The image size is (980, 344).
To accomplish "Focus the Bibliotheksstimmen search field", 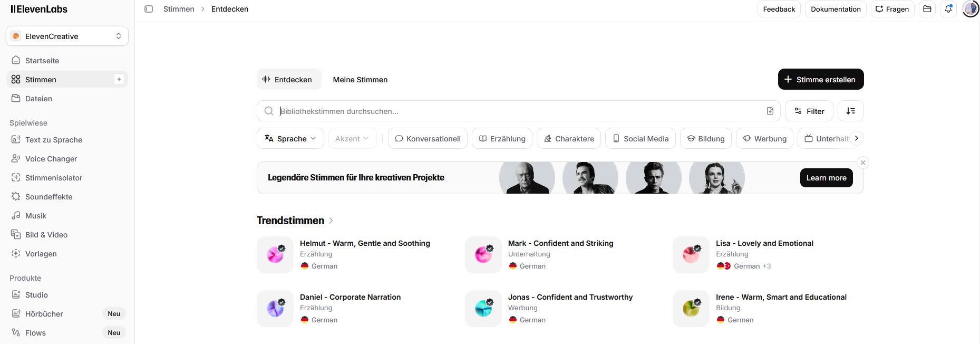I will pos(519,111).
